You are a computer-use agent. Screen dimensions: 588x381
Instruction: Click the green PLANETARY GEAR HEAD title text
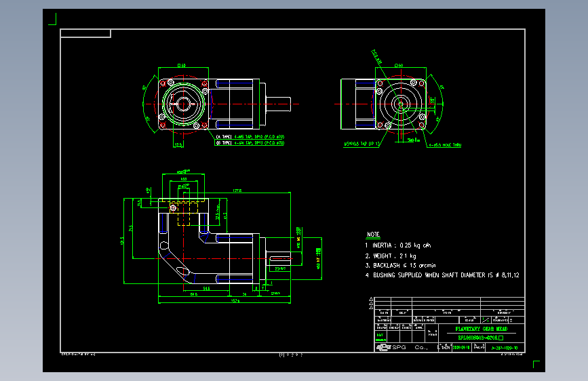tap(481, 329)
